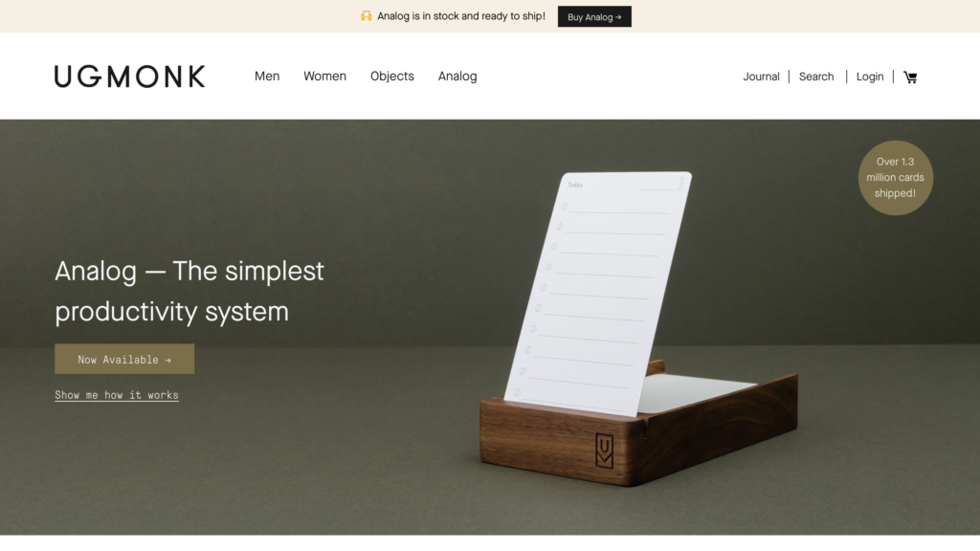Click the raised hands emoji in banner
Screen dimensions: 980x551
[367, 16]
